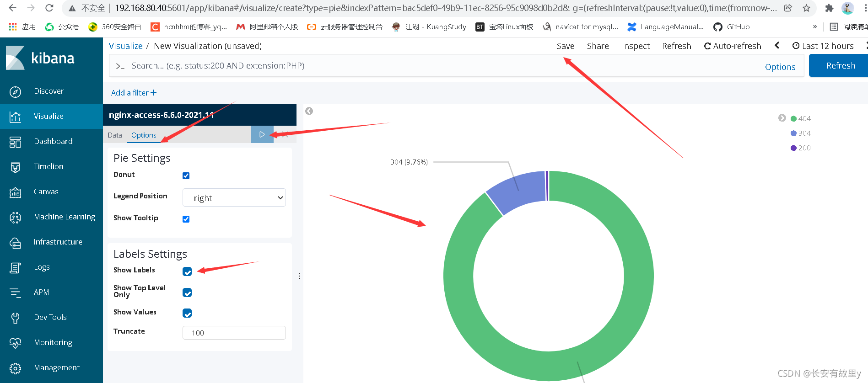
Task: Toggle the Show Labels checkbox
Action: (x=187, y=271)
